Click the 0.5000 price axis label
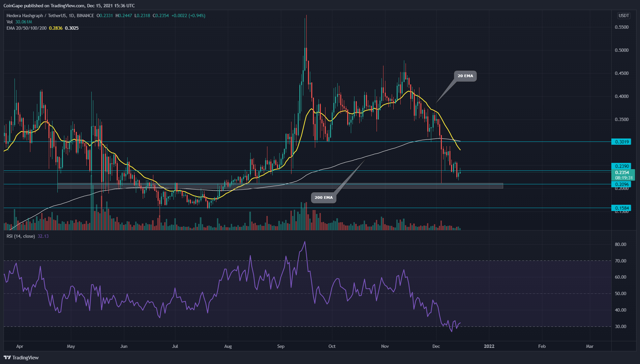Image resolution: width=640 pixels, height=364 pixels. pyautogui.click(x=622, y=50)
